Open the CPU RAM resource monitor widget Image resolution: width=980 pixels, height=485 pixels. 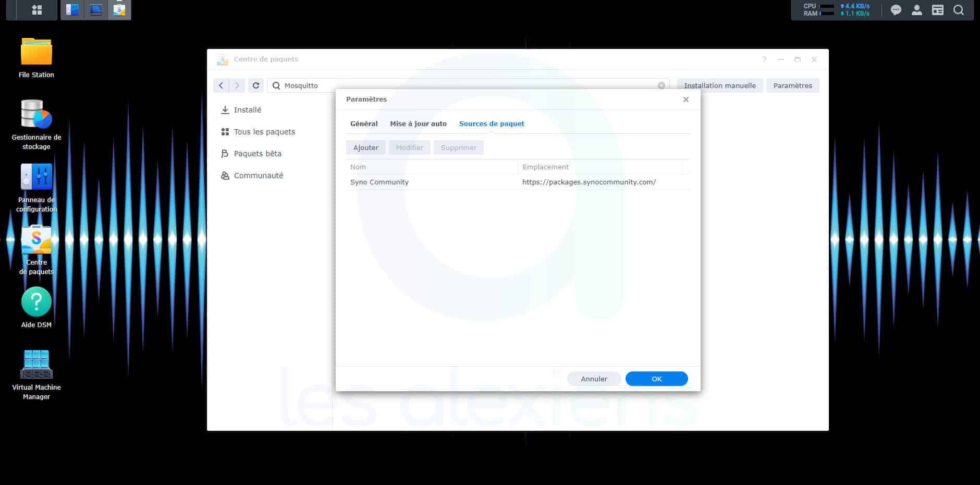837,10
